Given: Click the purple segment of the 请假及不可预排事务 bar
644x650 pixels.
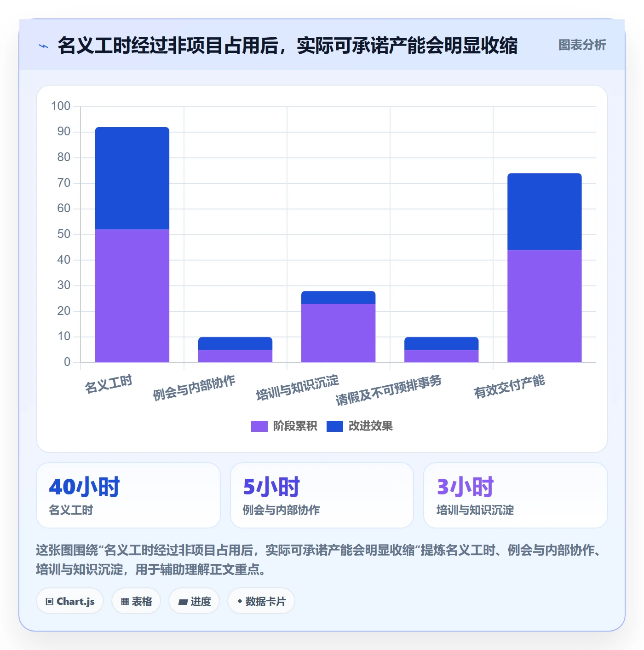Looking at the screenshot, I should coord(441,356).
